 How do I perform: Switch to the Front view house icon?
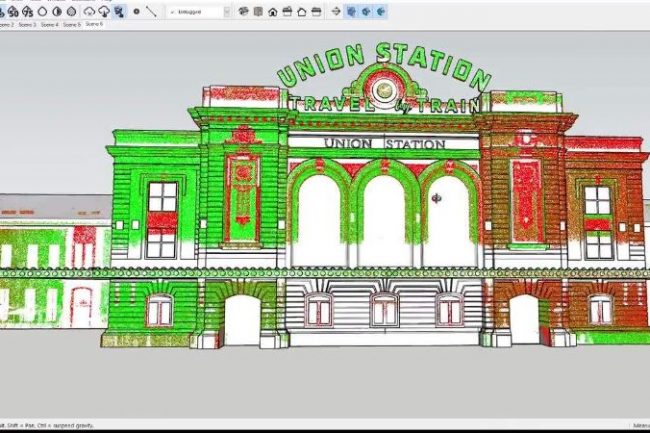click(273, 11)
